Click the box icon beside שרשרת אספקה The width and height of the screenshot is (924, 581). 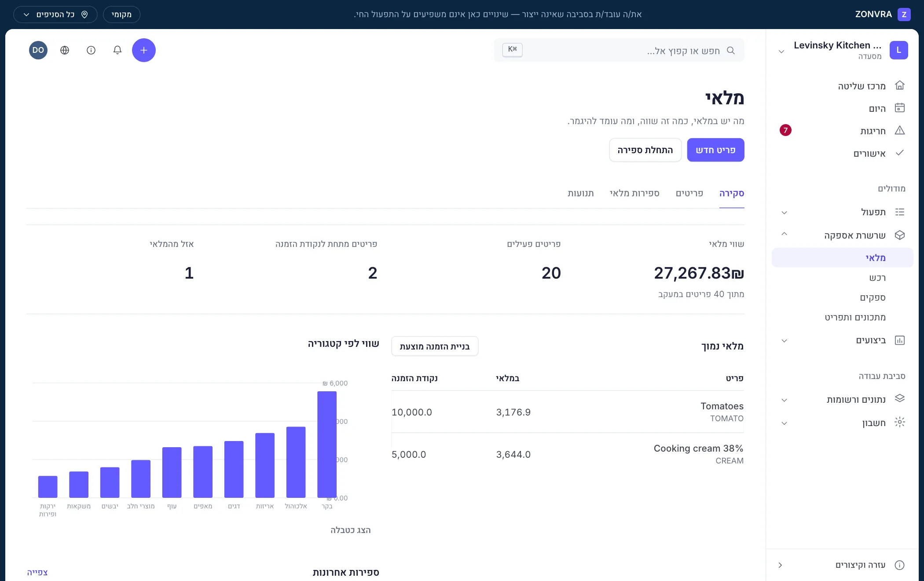[900, 235]
